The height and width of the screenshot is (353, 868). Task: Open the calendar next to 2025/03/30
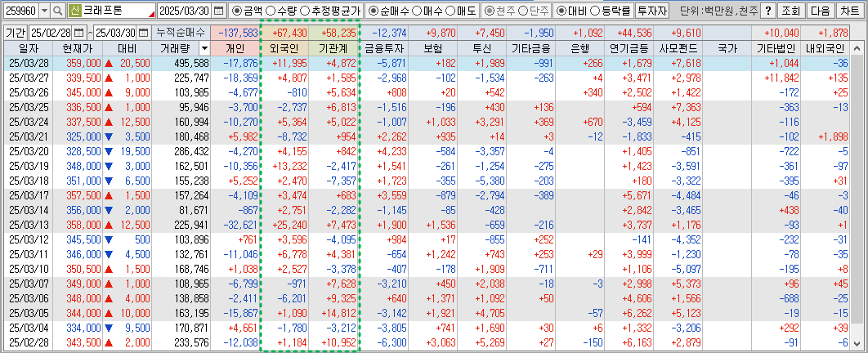point(219,11)
